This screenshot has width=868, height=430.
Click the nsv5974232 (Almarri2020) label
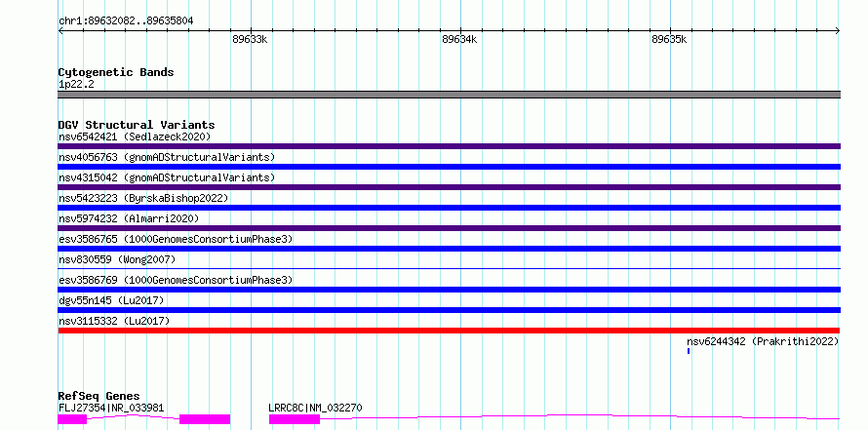point(129,218)
